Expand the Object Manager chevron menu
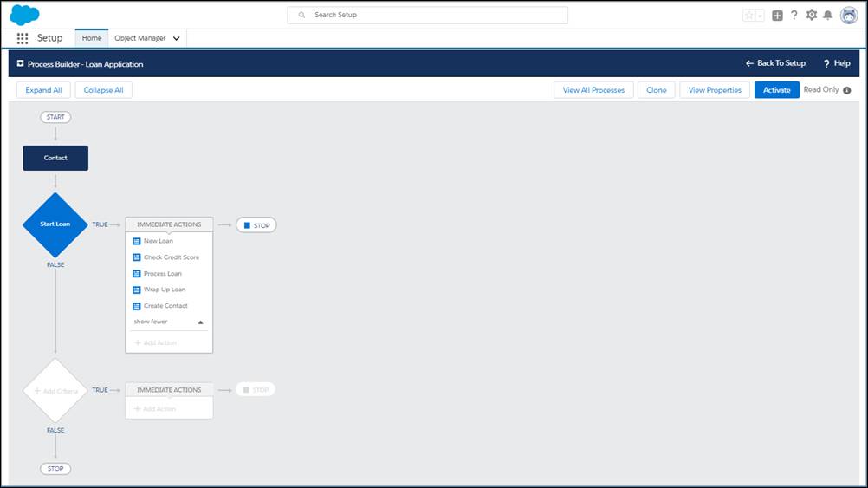This screenshot has width=868, height=488. (177, 38)
